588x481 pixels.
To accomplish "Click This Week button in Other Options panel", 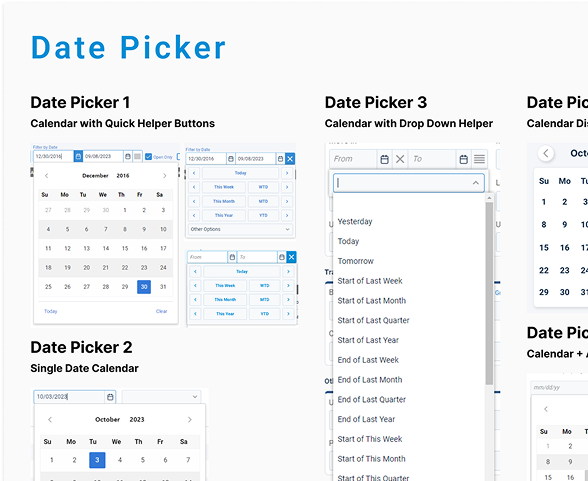I will pyautogui.click(x=224, y=187).
